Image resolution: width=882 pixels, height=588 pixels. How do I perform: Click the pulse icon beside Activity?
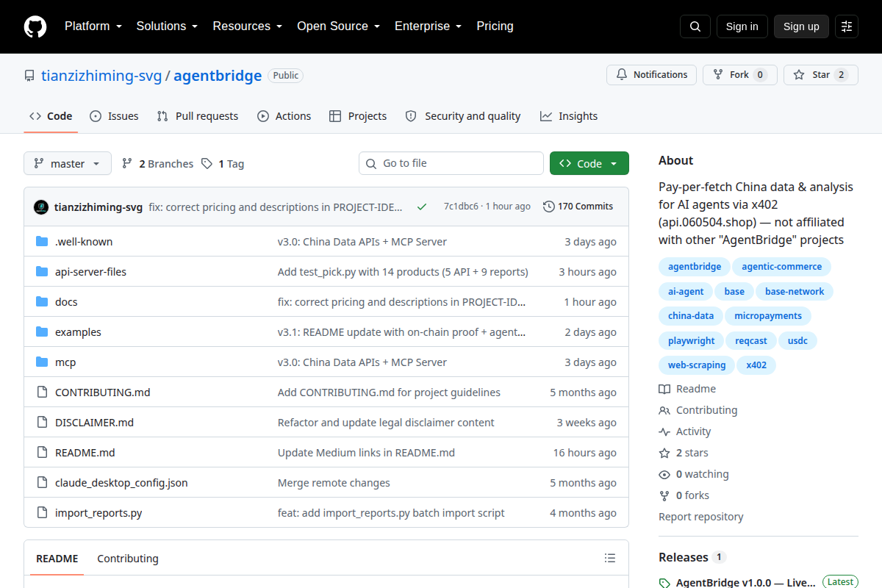[664, 431]
